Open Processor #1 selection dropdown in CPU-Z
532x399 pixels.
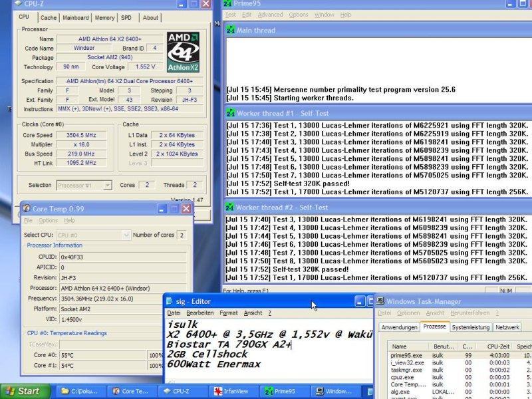tap(108, 186)
